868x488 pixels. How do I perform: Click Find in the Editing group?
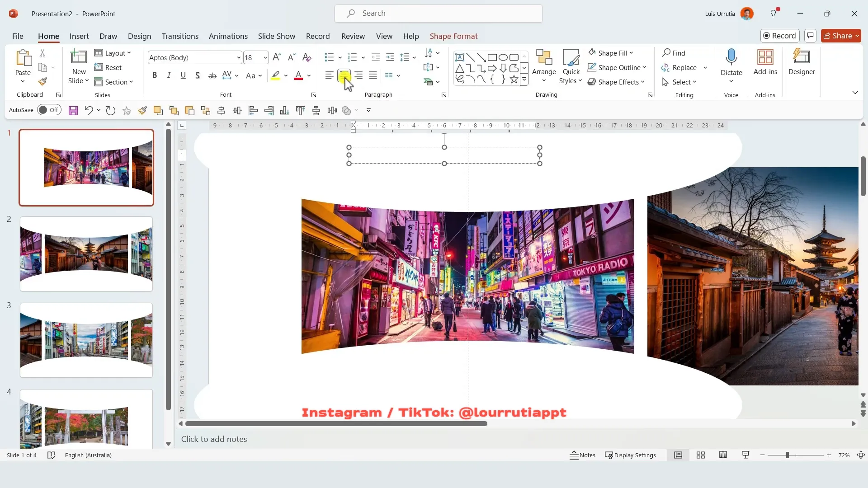click(674, 53)
